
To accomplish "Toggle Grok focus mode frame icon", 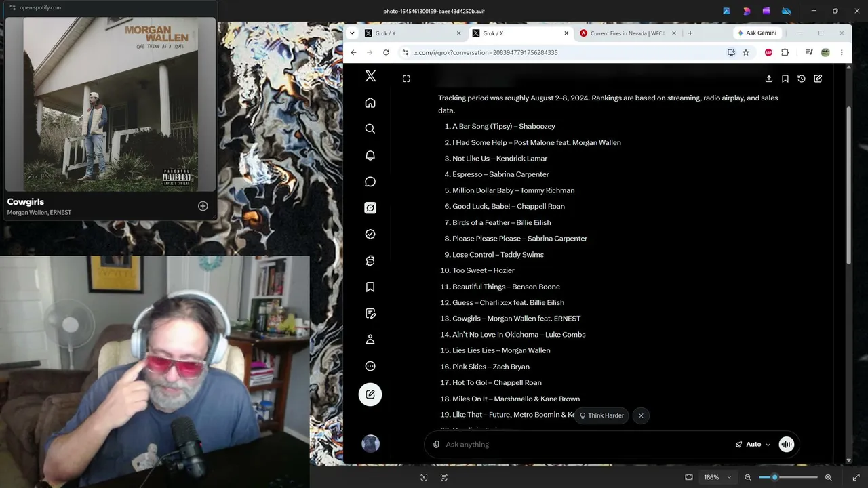I will [x=406, y=79].
